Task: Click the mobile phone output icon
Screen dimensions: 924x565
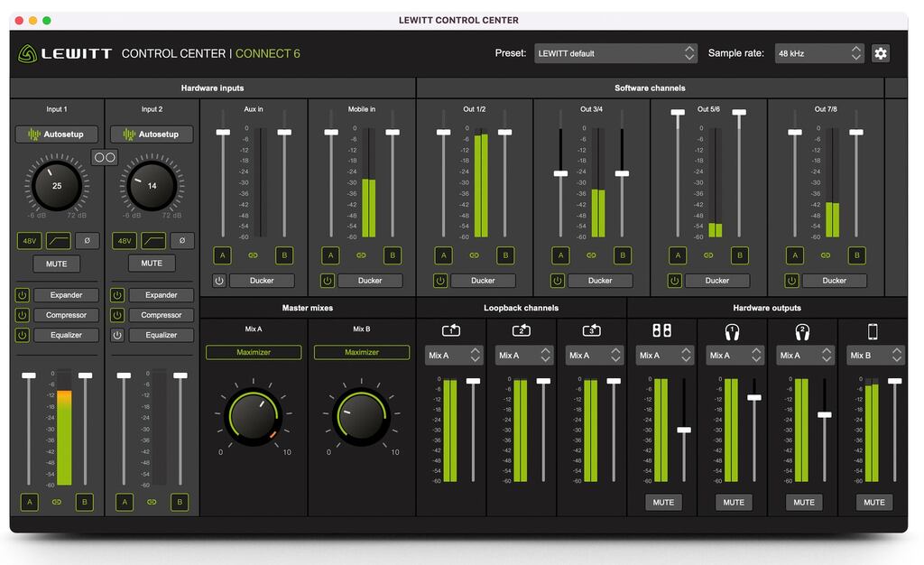Action: [x=873, y=332]
